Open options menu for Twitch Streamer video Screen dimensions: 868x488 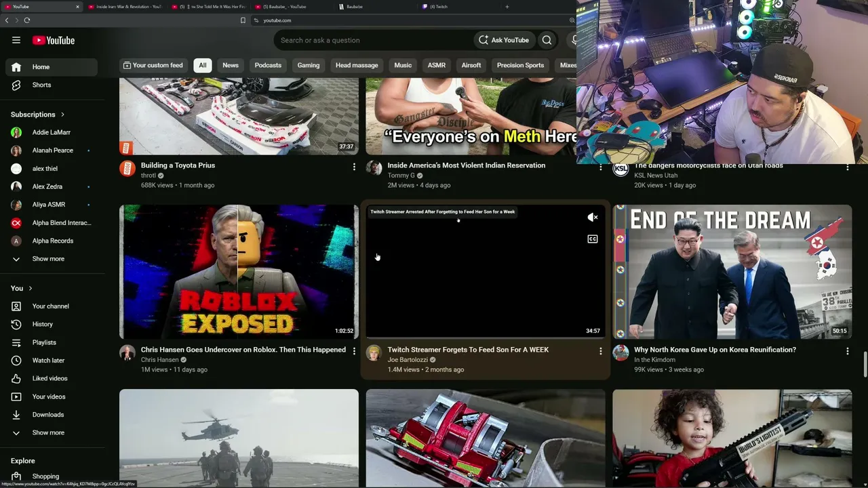coord(600,350)
